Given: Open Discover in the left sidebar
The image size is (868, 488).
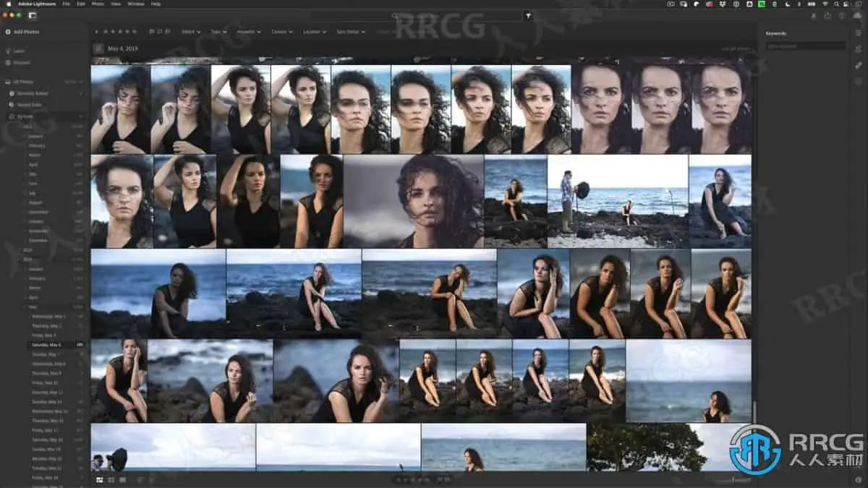Looking at the screenshot, I should tap(21, 63).
